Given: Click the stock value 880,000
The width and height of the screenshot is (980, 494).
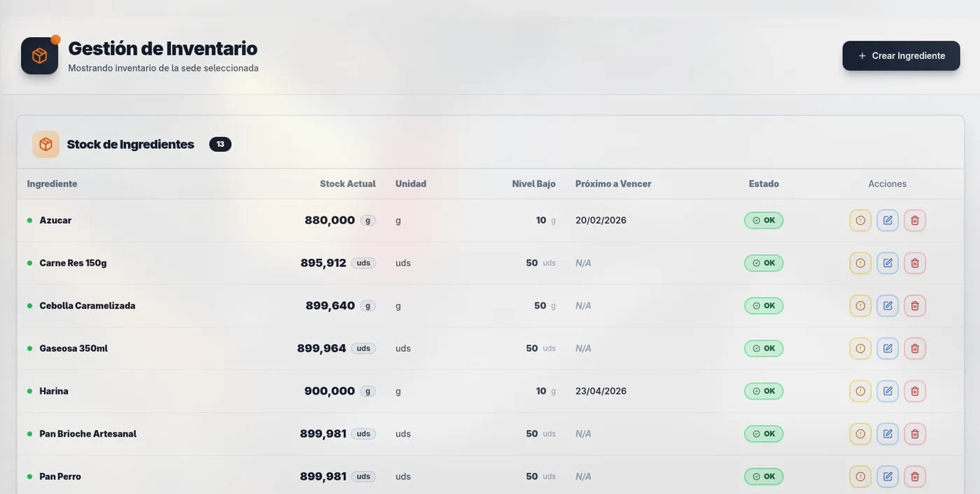Looking at the screenshot, I should tap(330, 220).
